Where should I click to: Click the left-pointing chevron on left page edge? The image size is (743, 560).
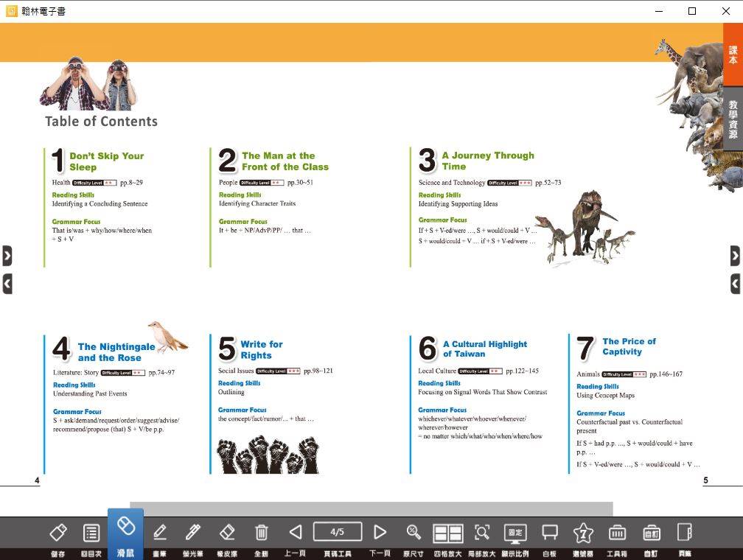[7, 284]
